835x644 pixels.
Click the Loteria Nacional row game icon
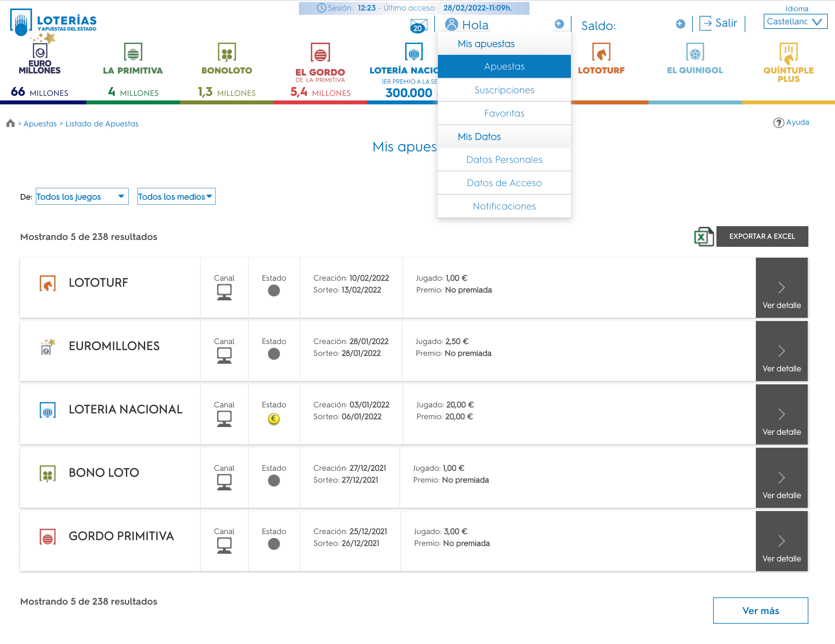tap(47, 410)
